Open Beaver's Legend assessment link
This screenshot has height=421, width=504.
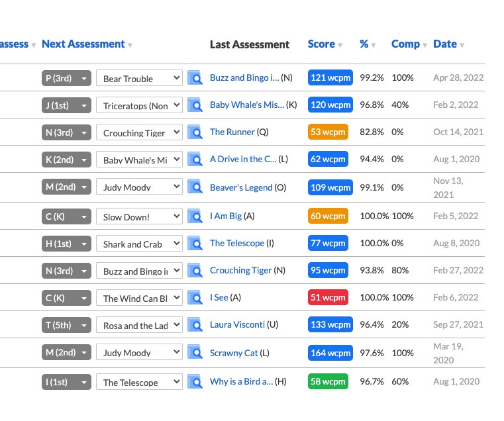coord(241,188)
